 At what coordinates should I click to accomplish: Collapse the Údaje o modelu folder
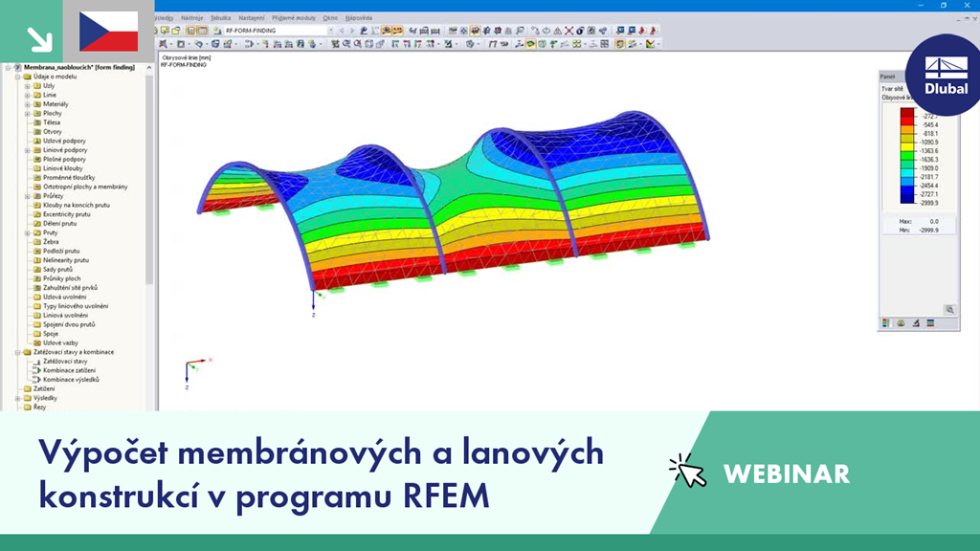17,77
